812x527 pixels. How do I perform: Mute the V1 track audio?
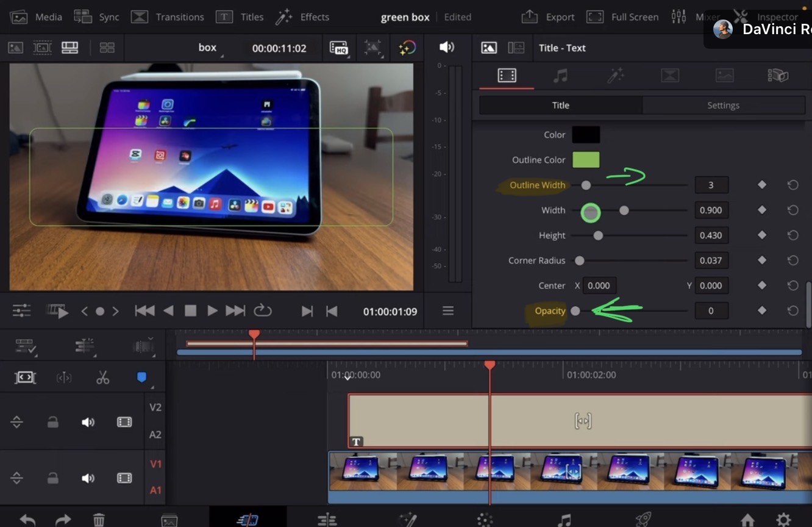[x=88, y=478]
